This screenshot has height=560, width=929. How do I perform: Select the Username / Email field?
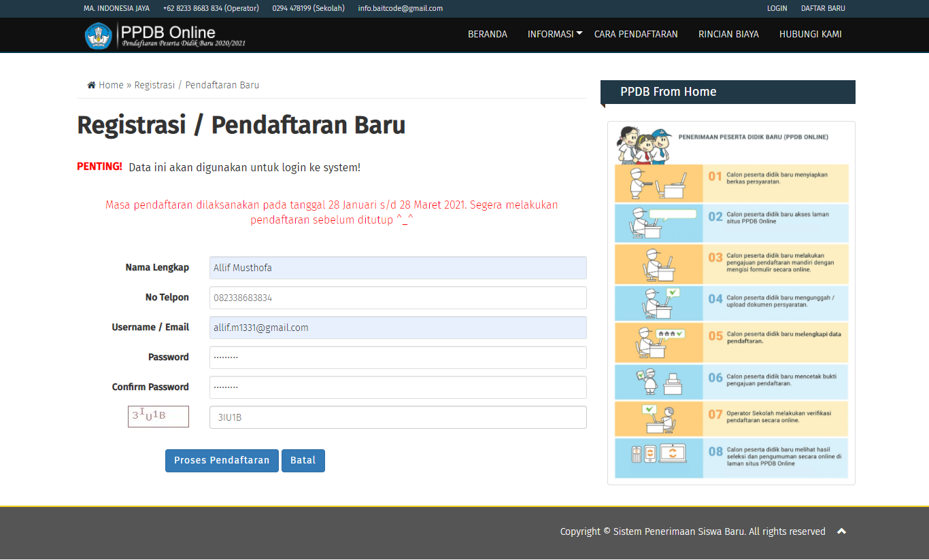(x=398, y=328)
